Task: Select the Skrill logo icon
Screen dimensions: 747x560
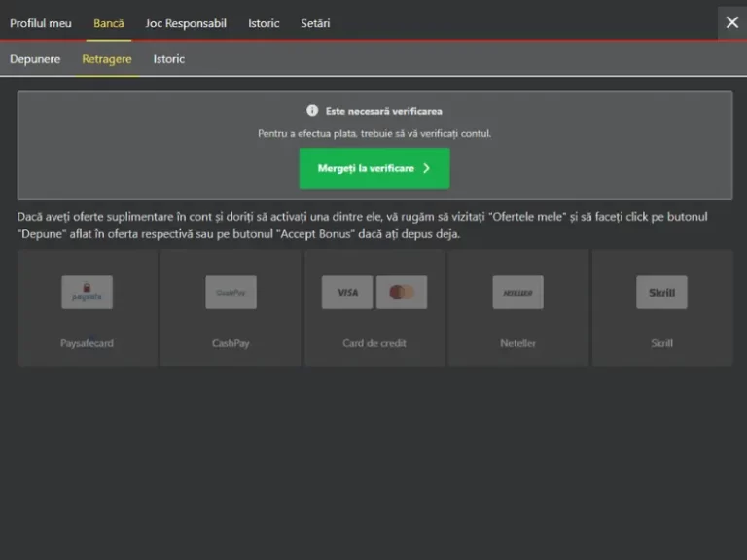Action: (661, 292)
